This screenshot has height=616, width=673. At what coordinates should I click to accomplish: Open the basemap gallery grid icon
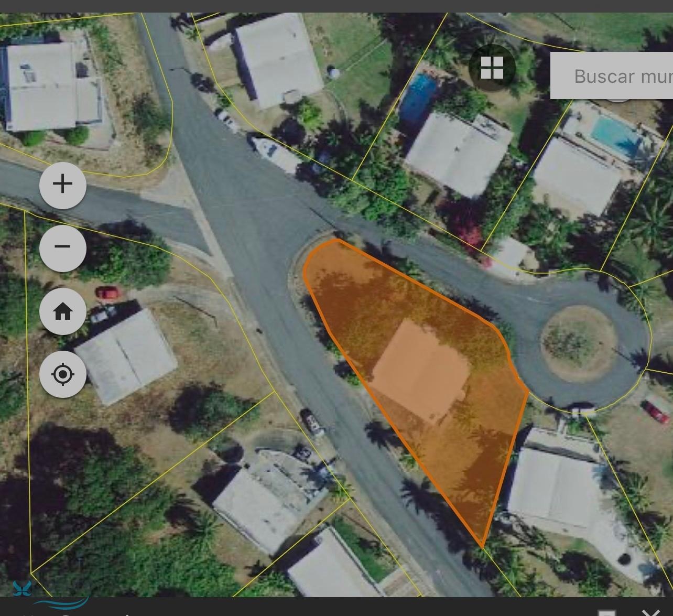(x=492, y=68)
